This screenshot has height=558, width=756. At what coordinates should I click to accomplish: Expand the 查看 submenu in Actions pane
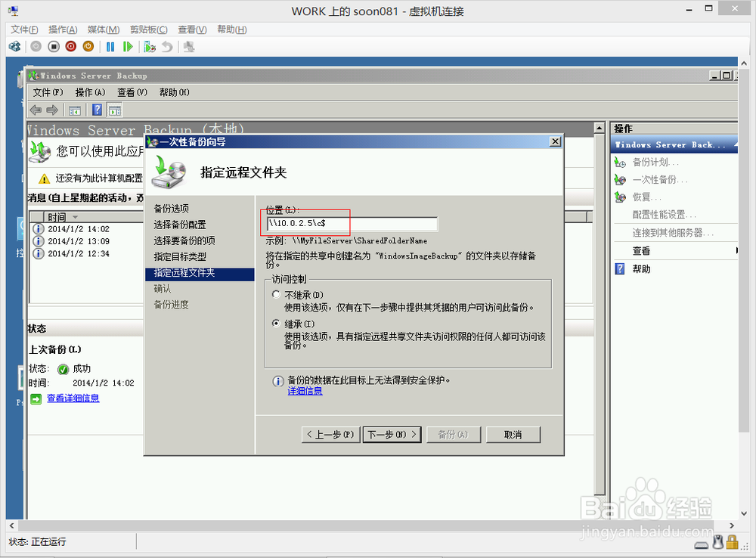pos(737,250)
